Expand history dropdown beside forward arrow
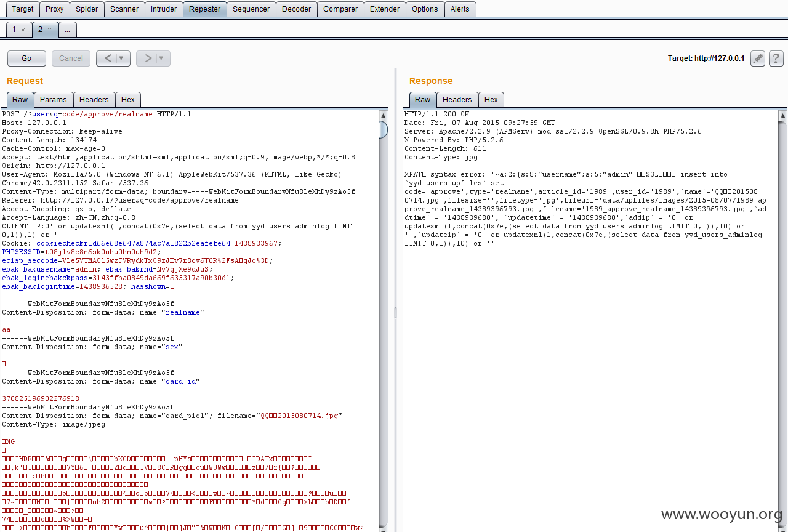The height and width of the screenshot is (532, 788). (163, 58)
